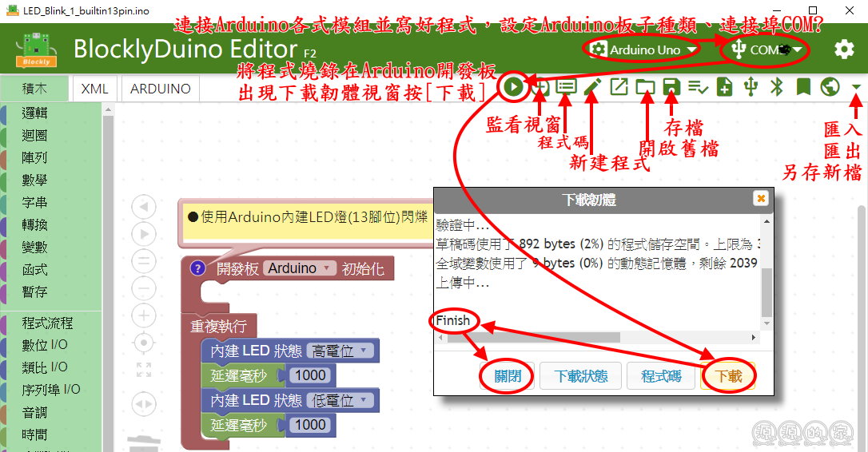Click the USB icon in the toolbar
This screenshot has height=452, width=868.
pyautogui.click(x=751, y=87)
